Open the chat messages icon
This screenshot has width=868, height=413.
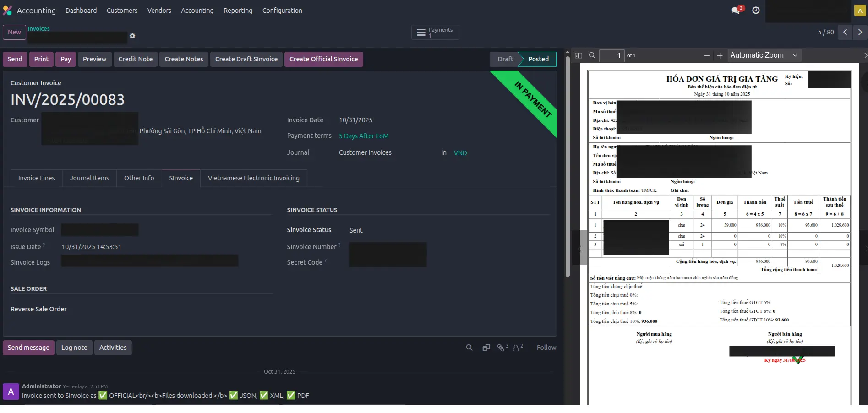pos(736,10)
